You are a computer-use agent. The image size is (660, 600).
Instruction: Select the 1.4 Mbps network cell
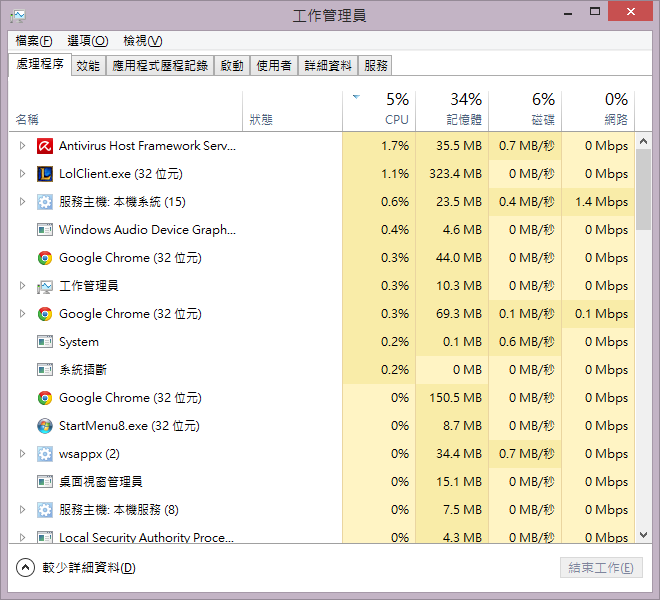click(x=598, y=202)
